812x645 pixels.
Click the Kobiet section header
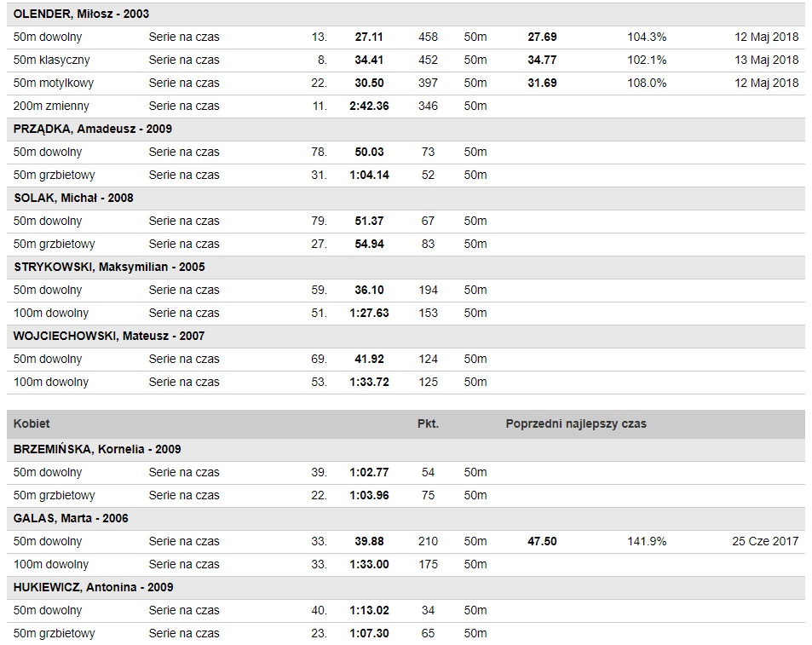click(x=32, y=423)
